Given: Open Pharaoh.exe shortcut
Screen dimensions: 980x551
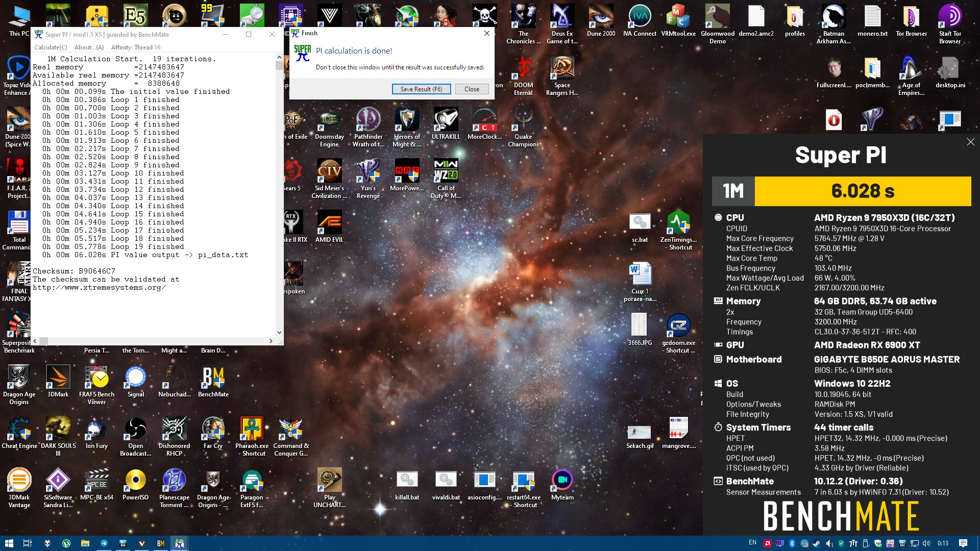Looking at the screenshot, I should coord(252,437).
